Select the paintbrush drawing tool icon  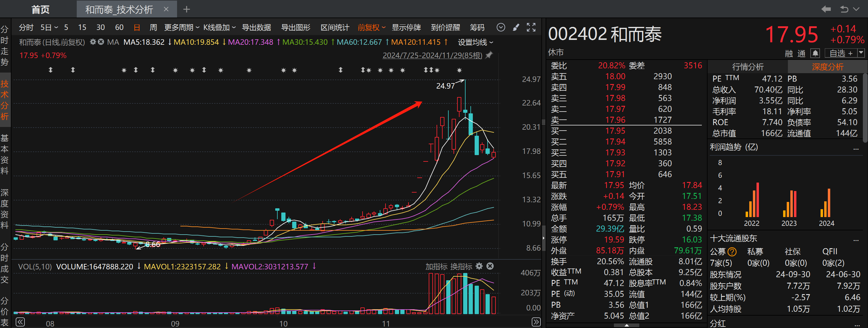tap(516, 27)
